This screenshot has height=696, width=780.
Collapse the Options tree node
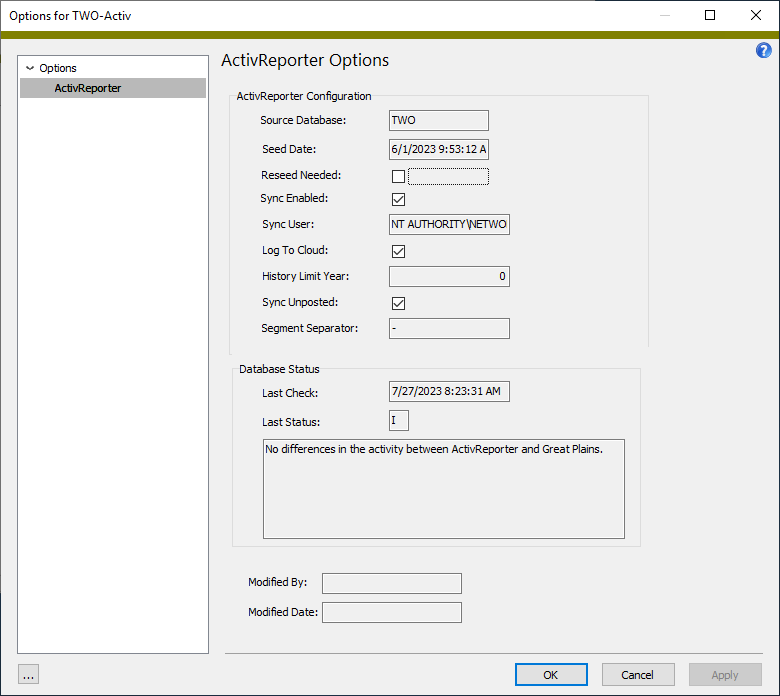[30, 68]
